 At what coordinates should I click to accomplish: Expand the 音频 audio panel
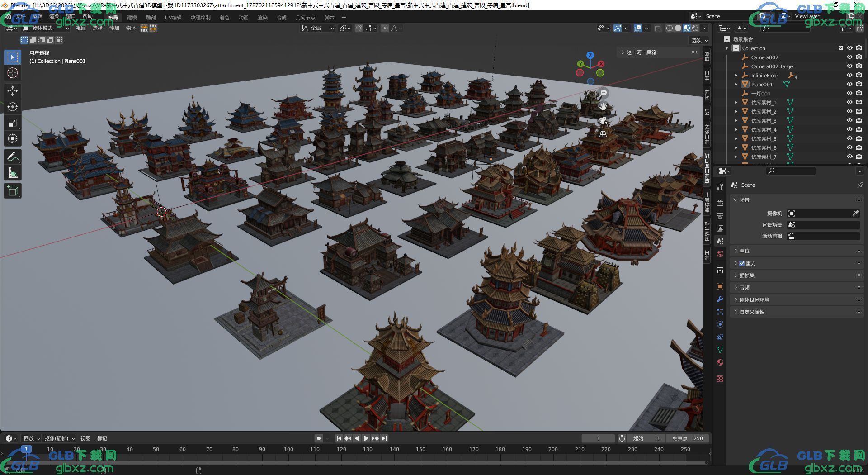pyautogui.click(x=797, y=288)
